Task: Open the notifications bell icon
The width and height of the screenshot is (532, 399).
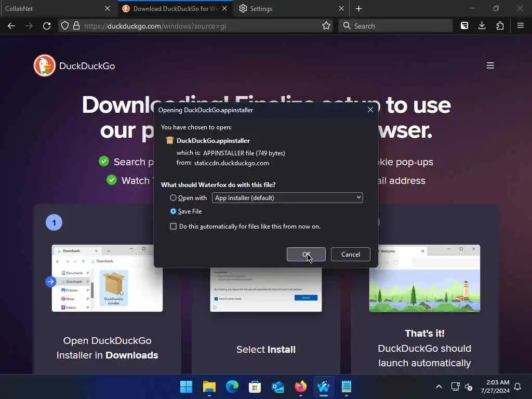Action: click(x=517, y=387)
